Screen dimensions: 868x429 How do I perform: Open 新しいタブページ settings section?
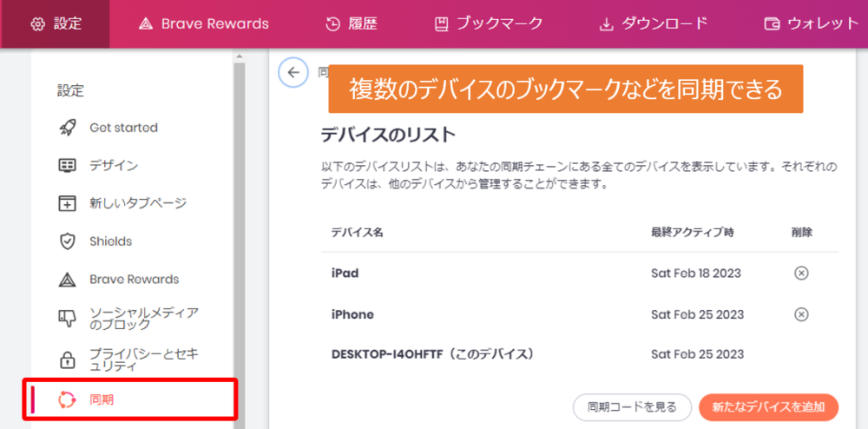138,203
